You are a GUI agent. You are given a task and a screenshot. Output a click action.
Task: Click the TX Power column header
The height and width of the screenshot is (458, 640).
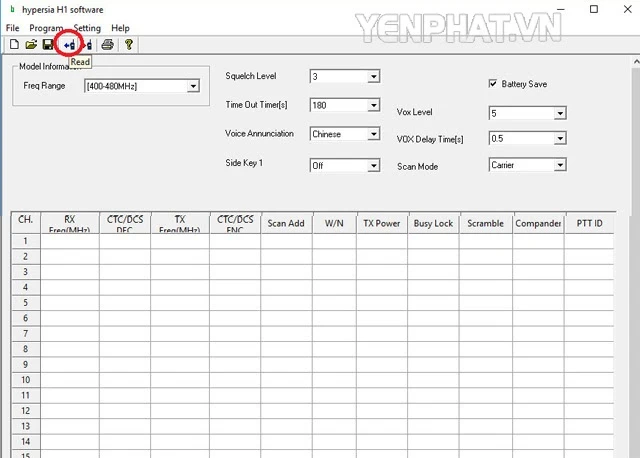pos(381,224)
